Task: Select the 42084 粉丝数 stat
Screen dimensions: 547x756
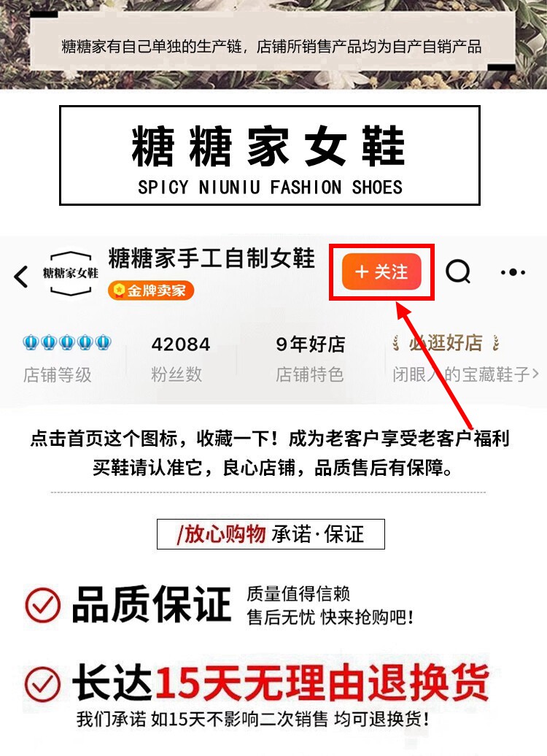Action: [180, 359]
